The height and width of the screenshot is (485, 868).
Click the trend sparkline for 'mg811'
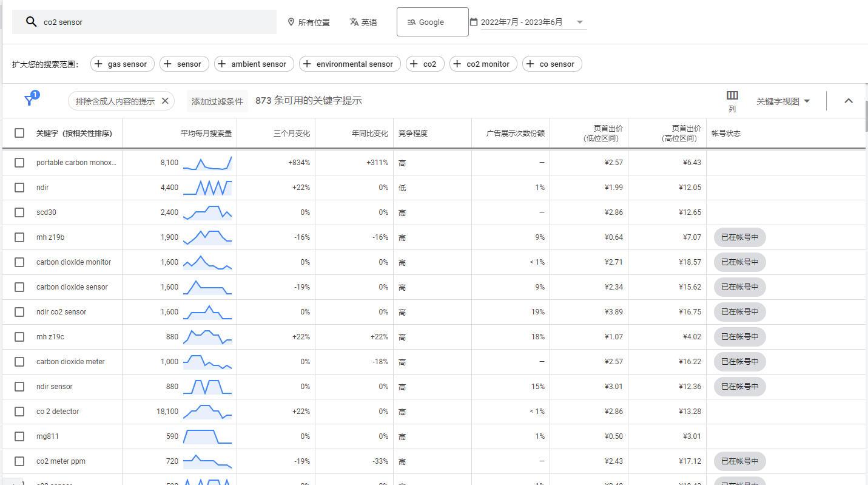[x=207, y=436]
